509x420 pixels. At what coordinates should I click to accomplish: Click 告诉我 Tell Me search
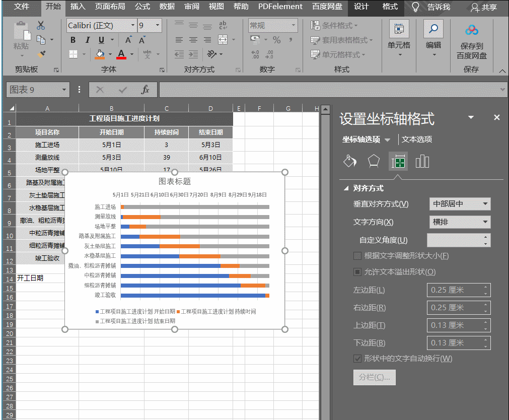(x=431, y=7)
